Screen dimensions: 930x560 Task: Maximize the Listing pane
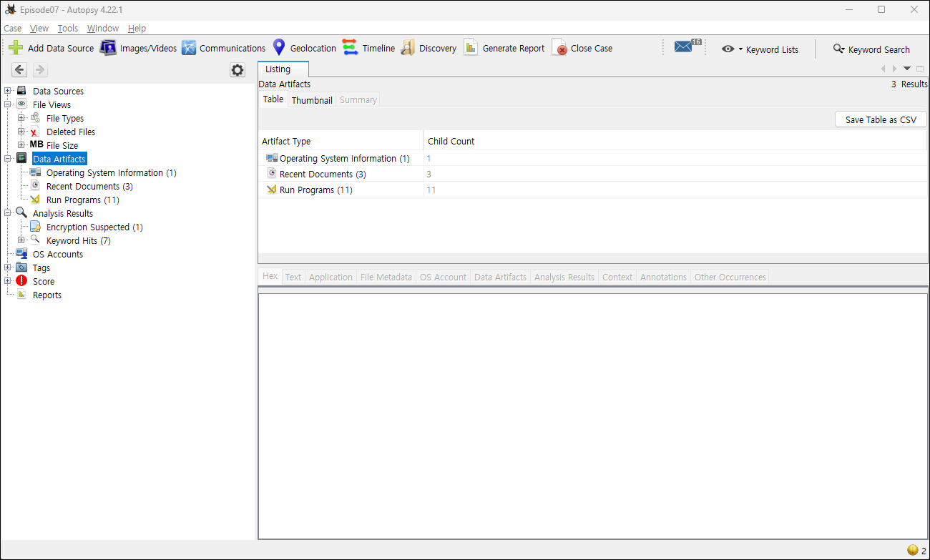pyautogui.click(x=920, y=69)
